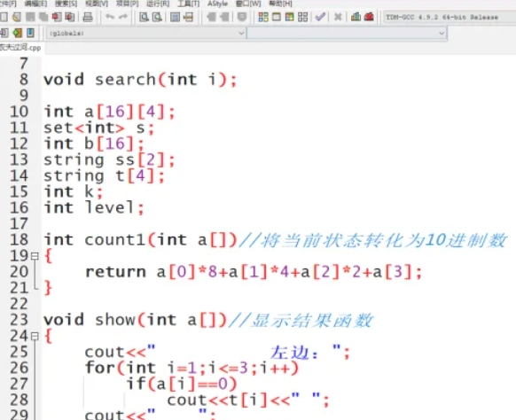Click line 14 'string t[4];'

pyautogui.click(x=104, y=176)
